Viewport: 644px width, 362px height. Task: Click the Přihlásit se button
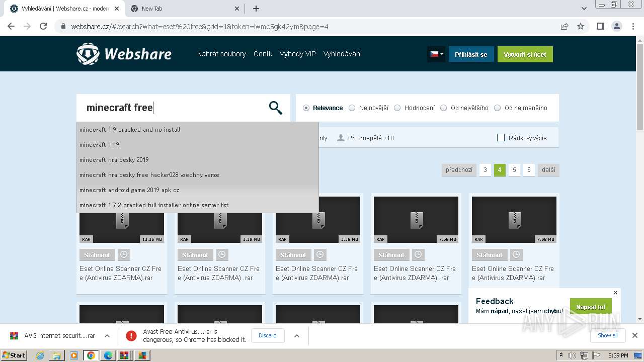[471, 54]
